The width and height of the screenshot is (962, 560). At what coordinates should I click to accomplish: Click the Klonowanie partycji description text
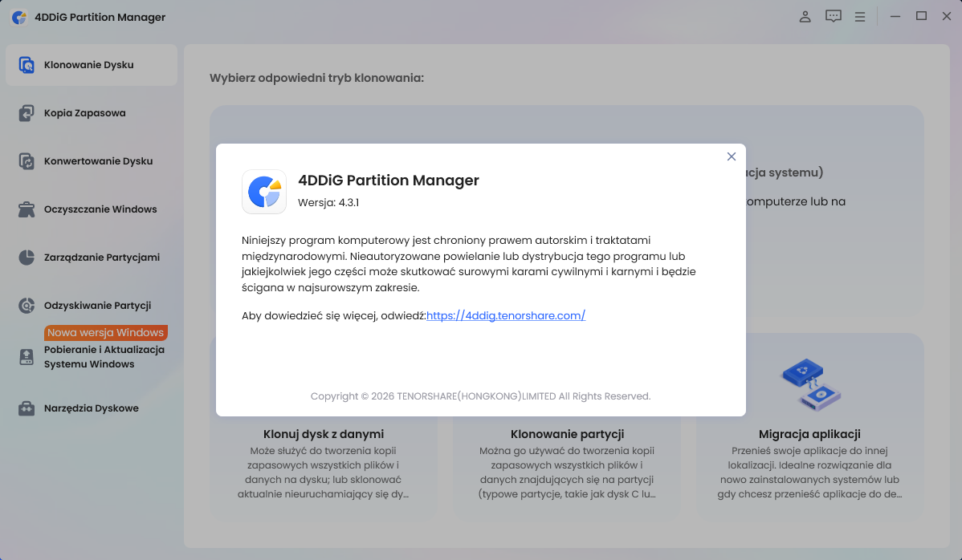pyautogui.click(x=567, y=473)
